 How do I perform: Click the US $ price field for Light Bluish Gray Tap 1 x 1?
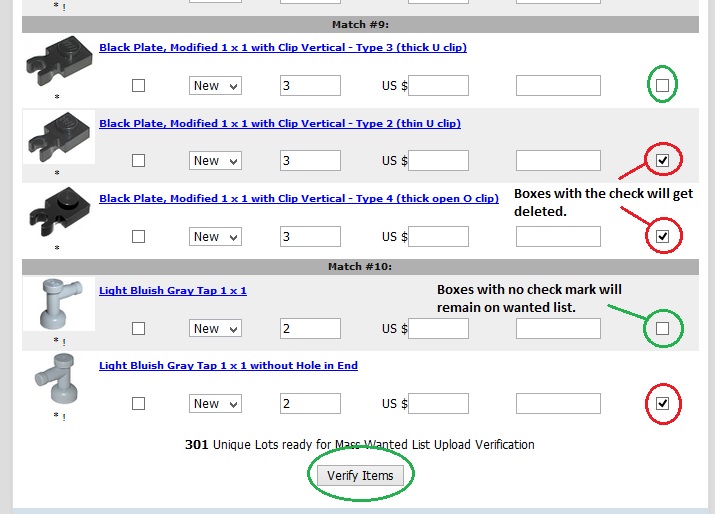pos(438,328)
